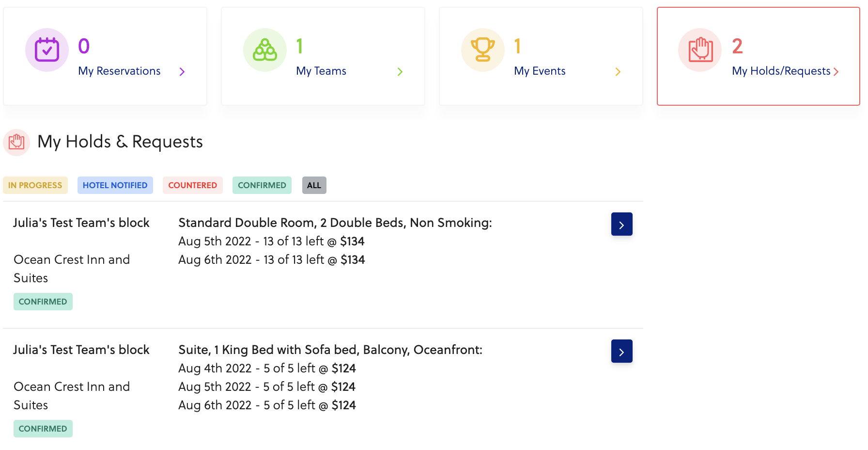Click the purple chevron next to My Reservations
Viewport: 868px width, 450px height.
[182, 72]
